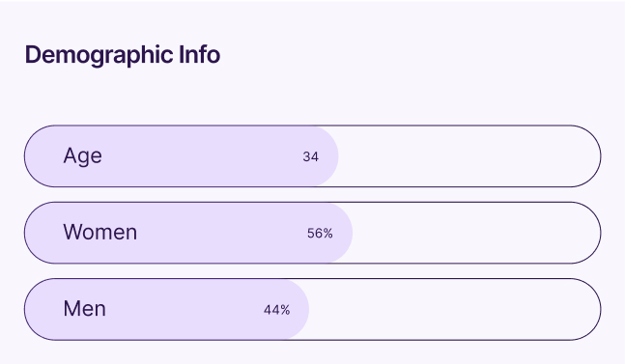Click the 44% value in the Men bar

point(276,310)
